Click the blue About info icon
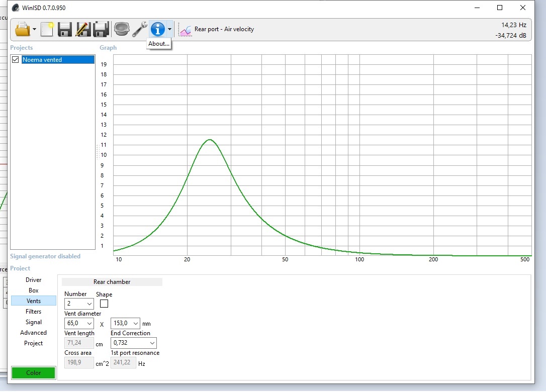 coord(157,29)
